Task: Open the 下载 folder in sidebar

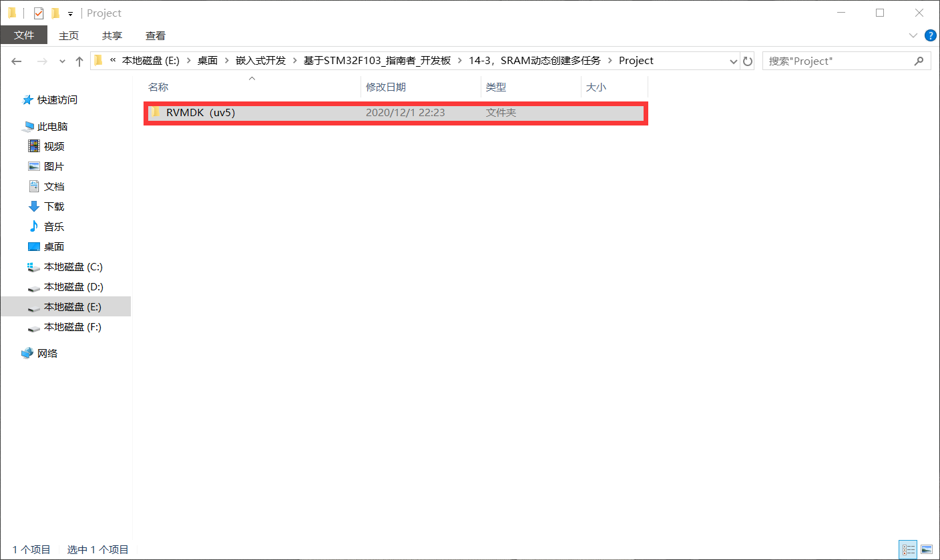Action: (54, 207)
